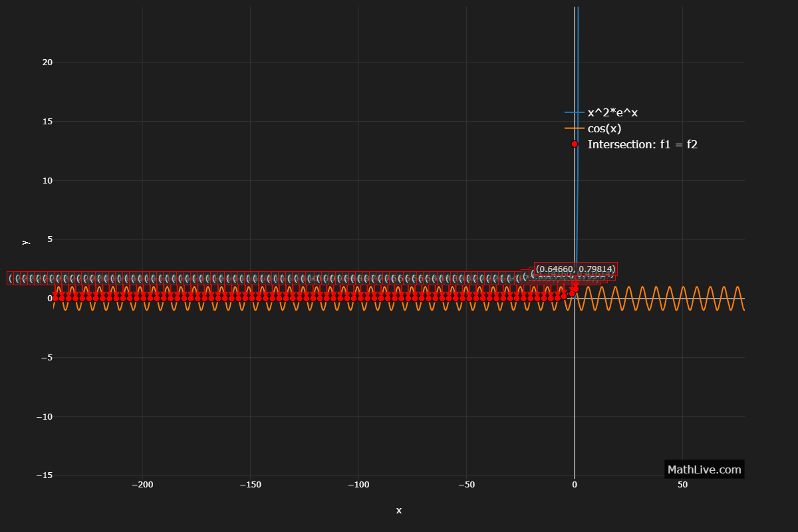Toggle cos(x) trace visibility in legend
The height and width of the screenshot is (532, 798).
(x=604, y=128)
